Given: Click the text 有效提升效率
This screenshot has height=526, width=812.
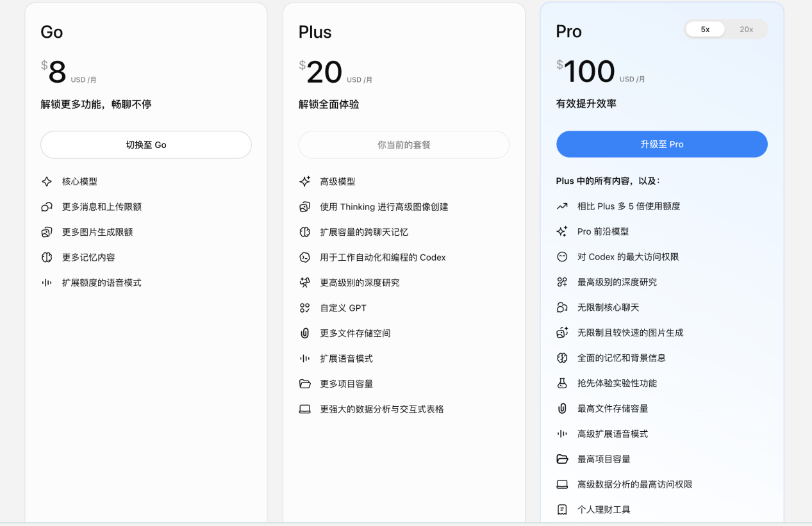Looking at the screenshot, I should [586, 103].
